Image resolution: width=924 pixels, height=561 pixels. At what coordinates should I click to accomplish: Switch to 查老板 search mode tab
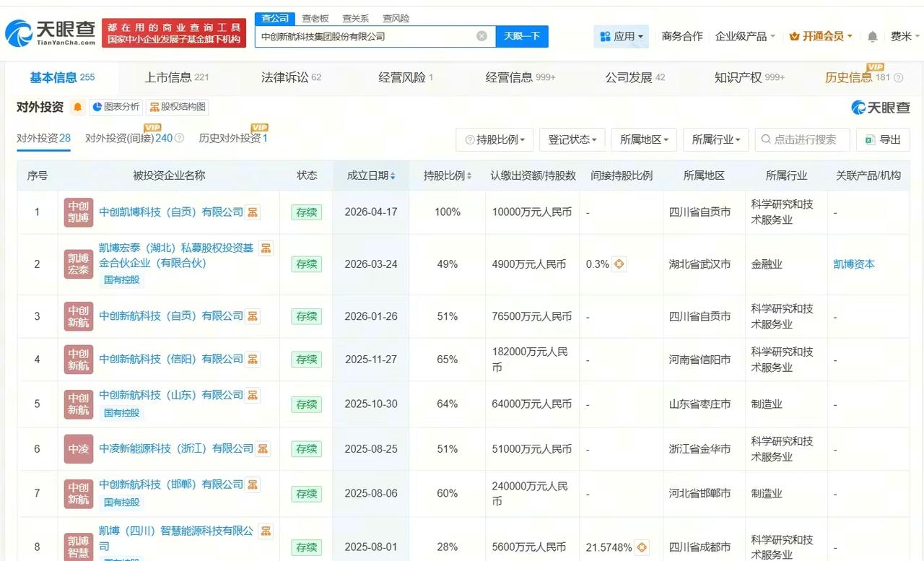coord(315,18)
